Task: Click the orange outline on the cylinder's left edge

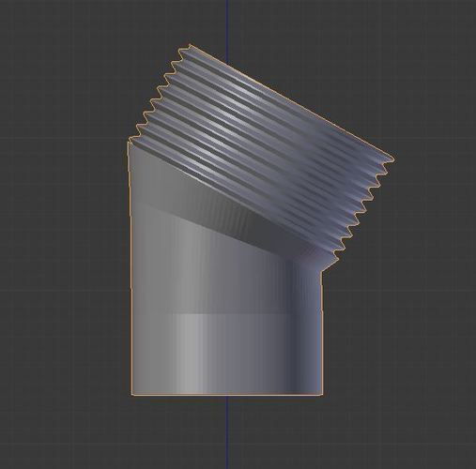Action: pyautogui.click(x=130, y=269)
